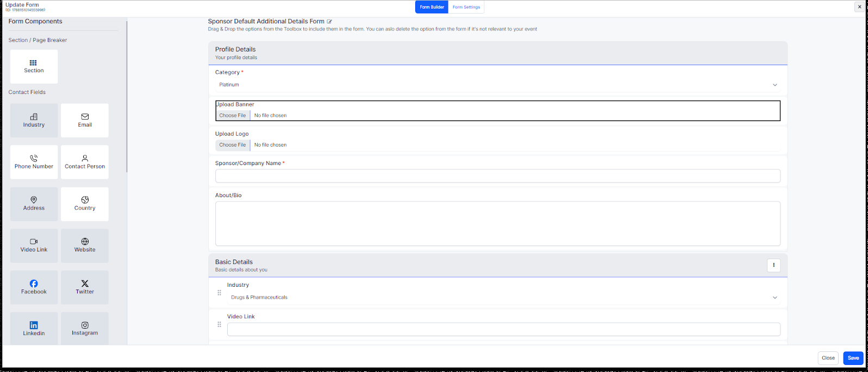This screenshot has height=372, width=868.
Task: Add the Website component tile
Action: [x=85, y=245]
